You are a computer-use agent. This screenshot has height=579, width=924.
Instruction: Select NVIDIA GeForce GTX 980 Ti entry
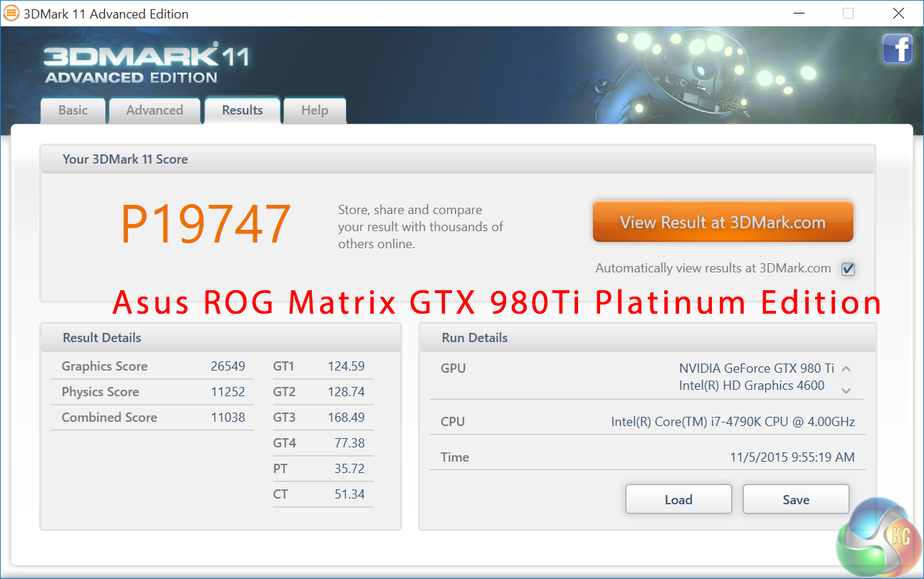756,368
